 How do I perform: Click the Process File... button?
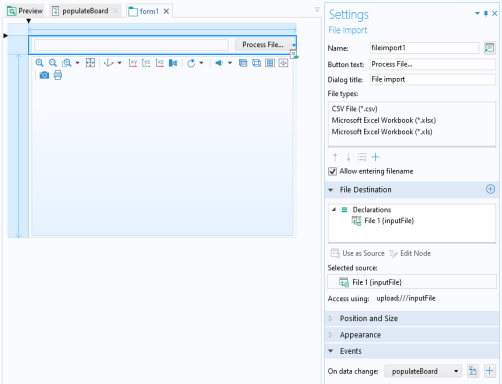(x=263, y=45)
